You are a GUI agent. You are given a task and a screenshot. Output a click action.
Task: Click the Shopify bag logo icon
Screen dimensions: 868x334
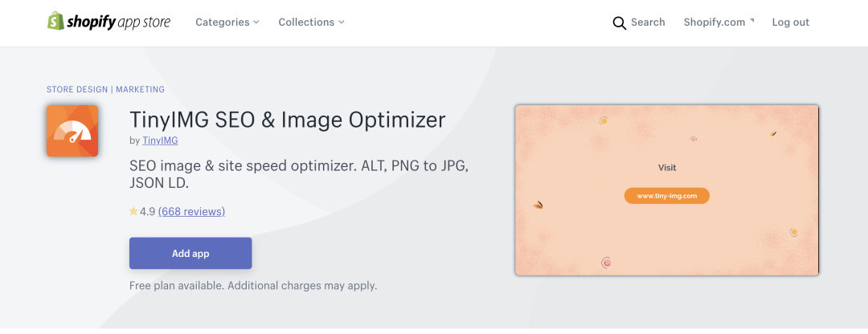coord(55,22)
